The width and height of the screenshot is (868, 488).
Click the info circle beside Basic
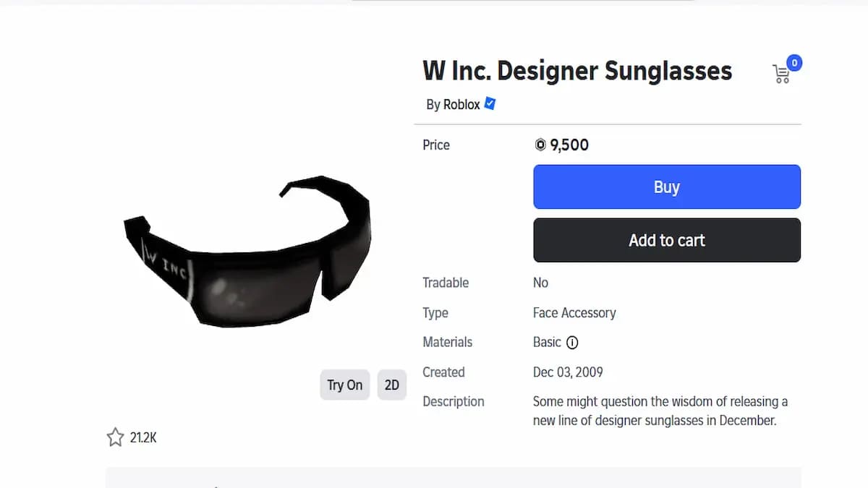[x=572, y=342]
